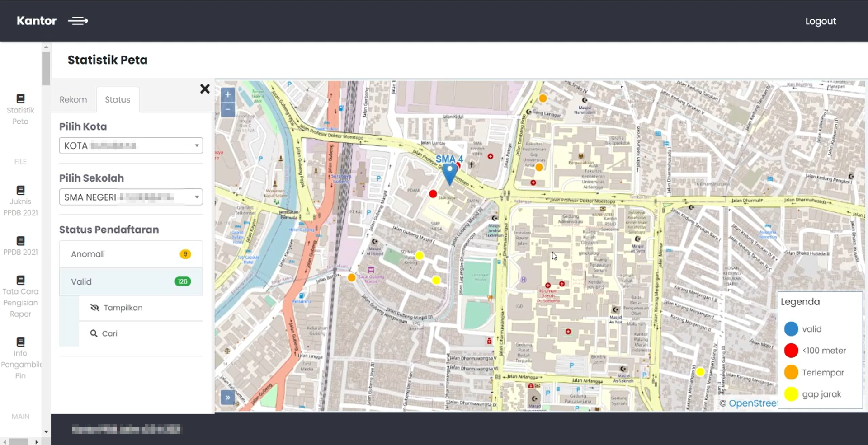Click sidebar scroll down arrow
The height and width of the screenshot is (445, 868).
coord(46,432)
